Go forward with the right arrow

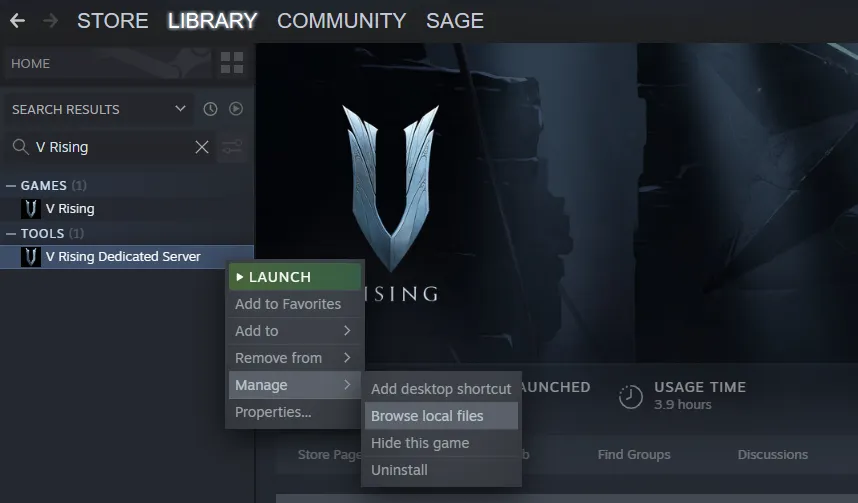(50, 21)
